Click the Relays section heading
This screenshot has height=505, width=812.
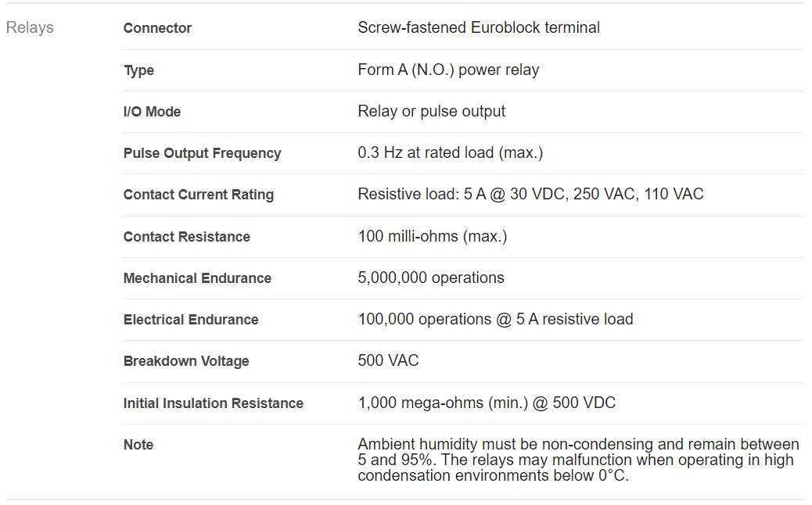30,27
